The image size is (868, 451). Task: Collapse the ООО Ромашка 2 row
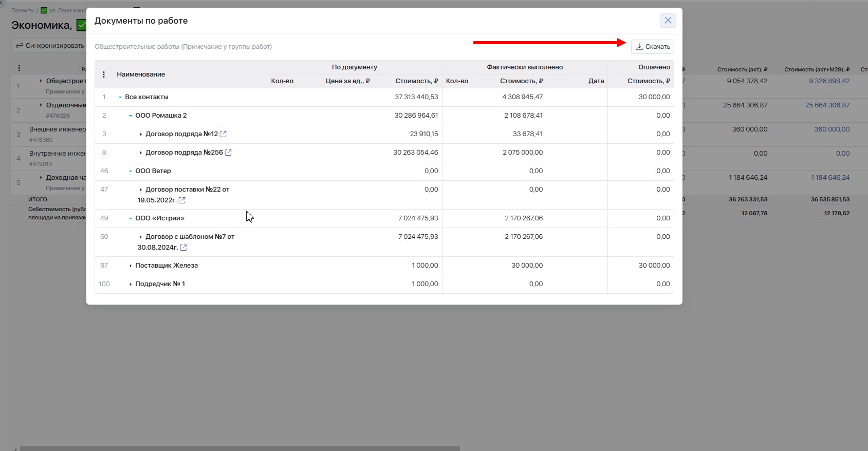[x=131, y=116]
